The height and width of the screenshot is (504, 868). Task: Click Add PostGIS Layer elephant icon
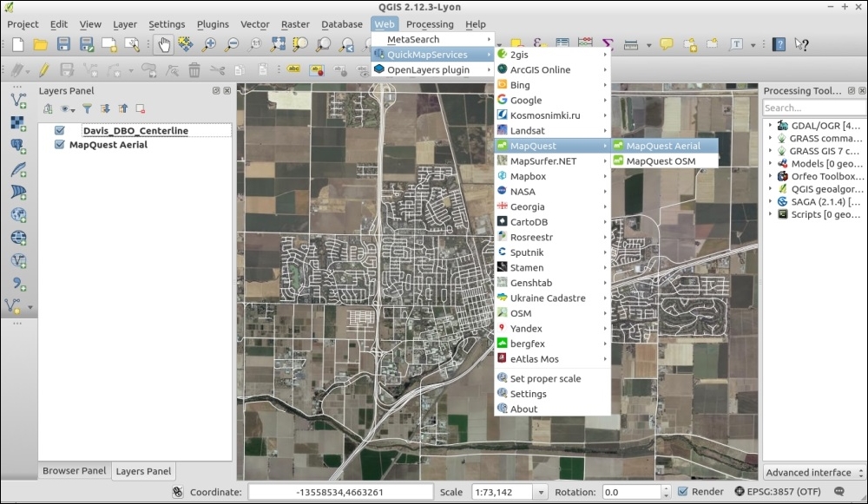[18, 146]
